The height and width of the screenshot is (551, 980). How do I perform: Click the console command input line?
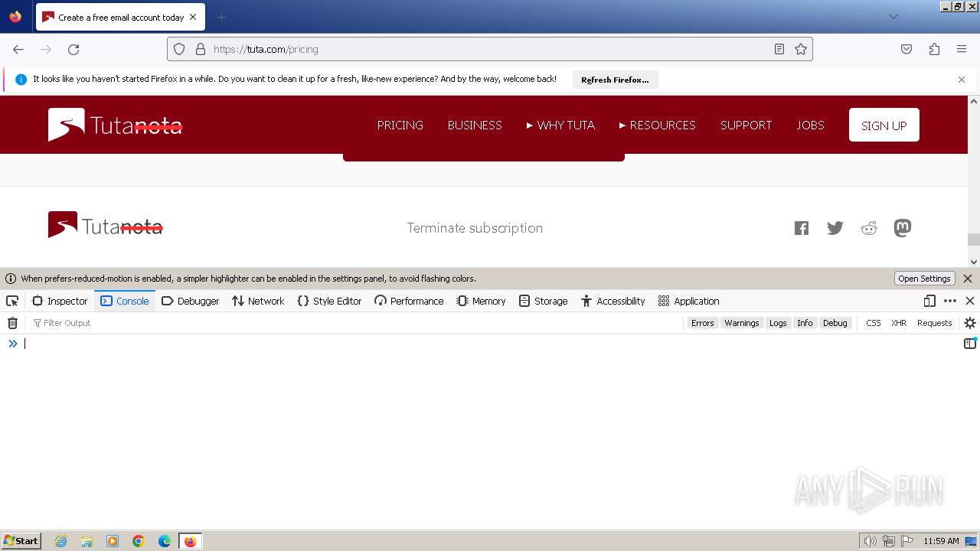490,344
